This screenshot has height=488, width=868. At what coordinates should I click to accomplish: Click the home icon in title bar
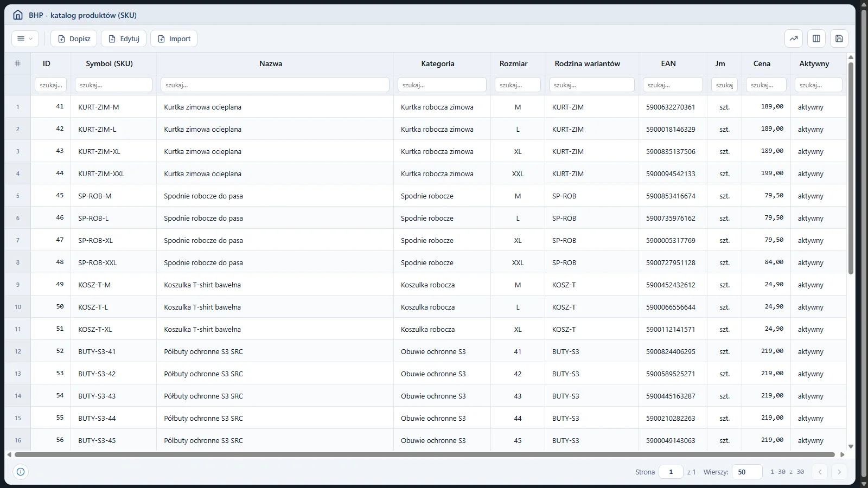[x=18, y=15]
